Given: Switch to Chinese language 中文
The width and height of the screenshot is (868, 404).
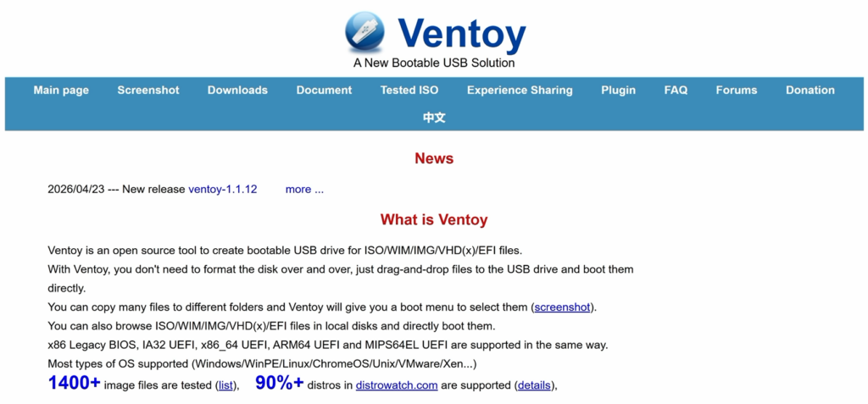Looking at the screenshot, I should click(x=435, y=118).
